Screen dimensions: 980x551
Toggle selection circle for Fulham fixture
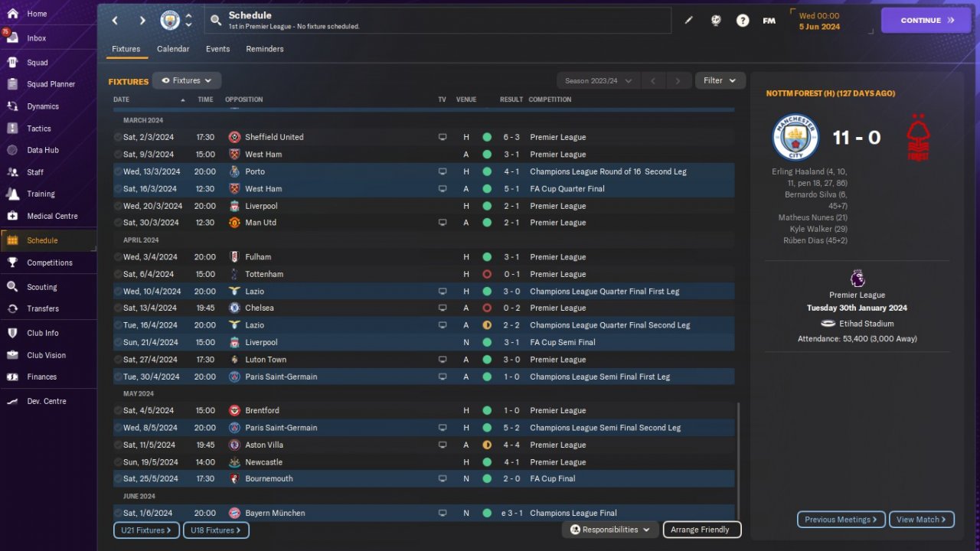click(x=118, y=257)
